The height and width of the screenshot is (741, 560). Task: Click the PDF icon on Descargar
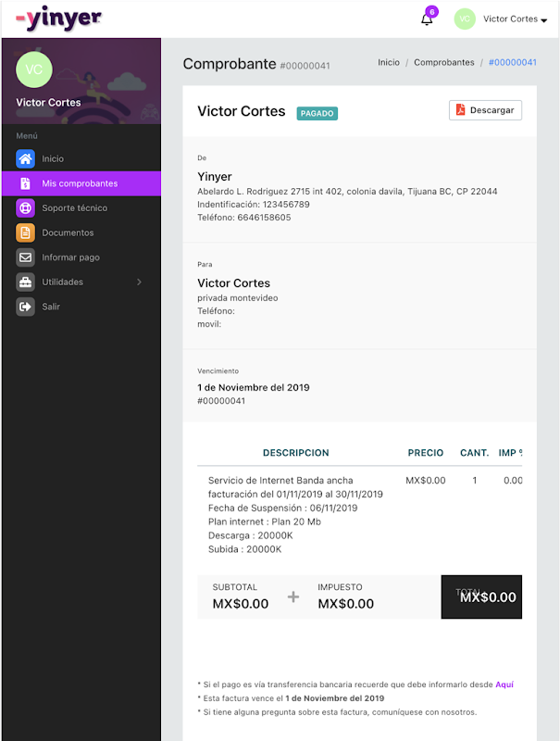(460, 110)
